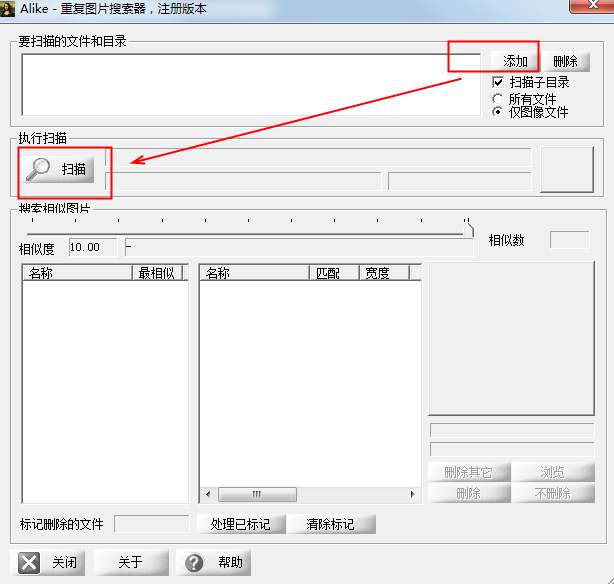Click the 名称 column header in left list
Screen dimensions: 614x584
[78, 273]
